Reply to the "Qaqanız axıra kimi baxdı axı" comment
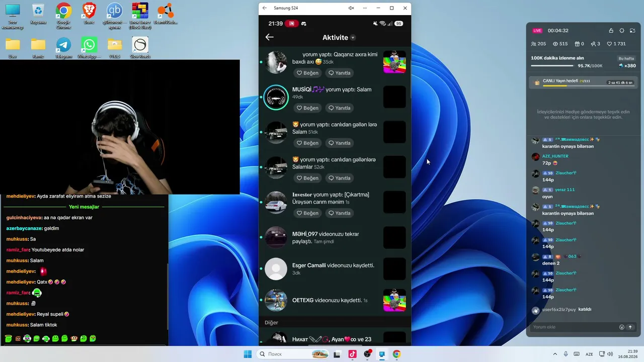 click(x=339, y=73)
